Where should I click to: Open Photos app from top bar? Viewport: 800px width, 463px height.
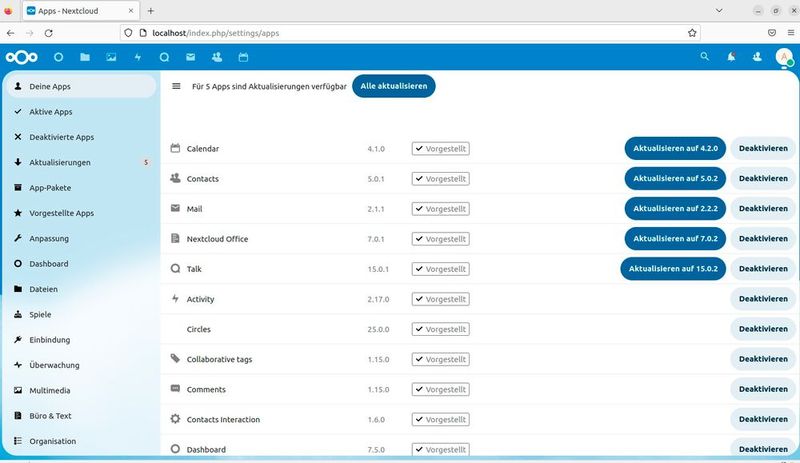(x=111, y=57)
